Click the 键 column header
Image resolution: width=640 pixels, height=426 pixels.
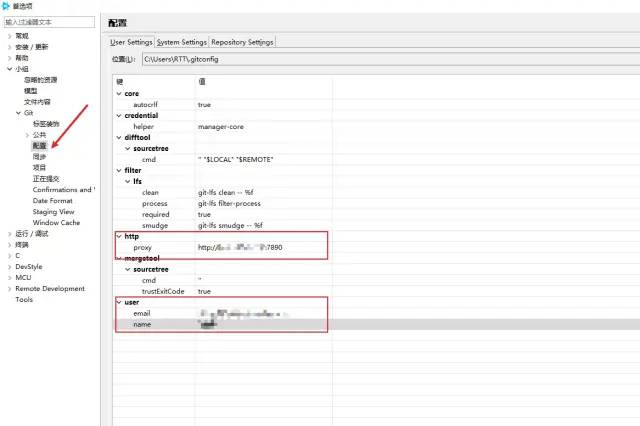pos(120,82)
